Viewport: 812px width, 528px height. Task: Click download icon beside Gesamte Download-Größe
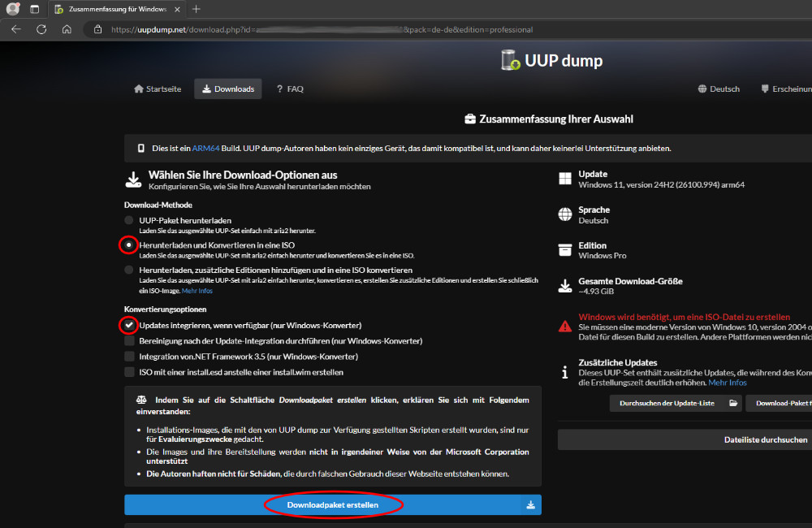565,285
